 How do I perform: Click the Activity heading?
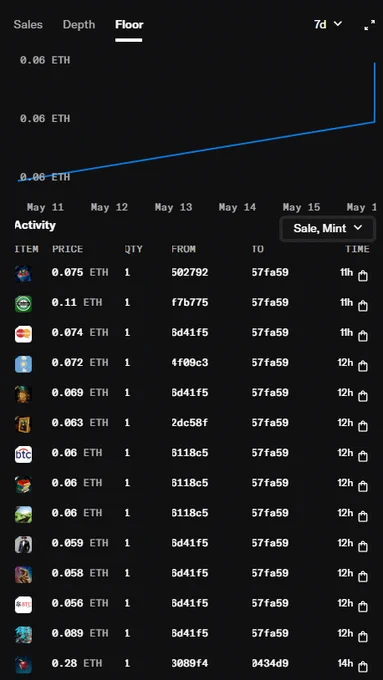click(35, 226)
